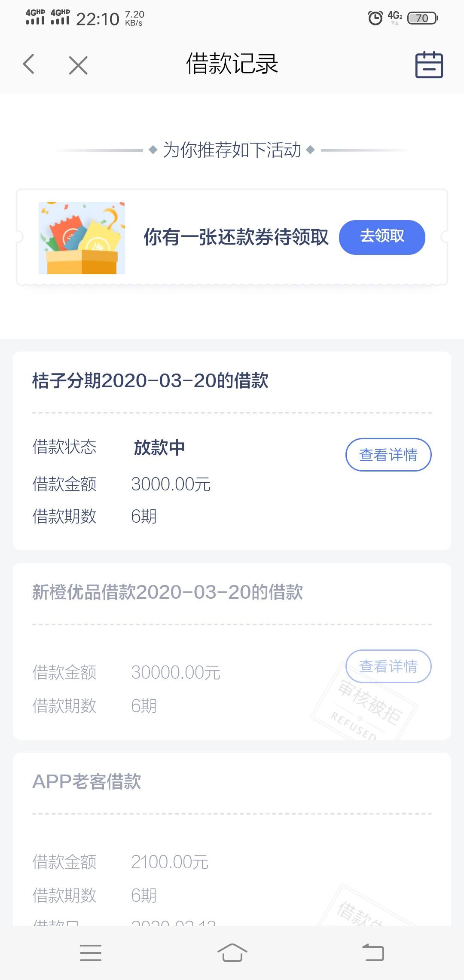Tap the coupon gift box image
Screen dimensions: 464x980
tap(82, 238)
